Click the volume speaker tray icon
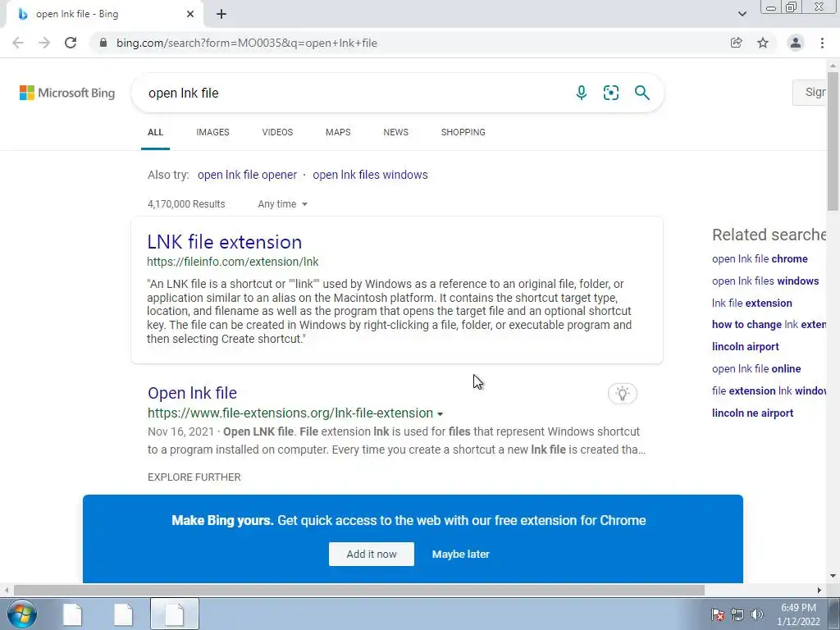This screenshot has width=840, height=630. coord(757,614)
